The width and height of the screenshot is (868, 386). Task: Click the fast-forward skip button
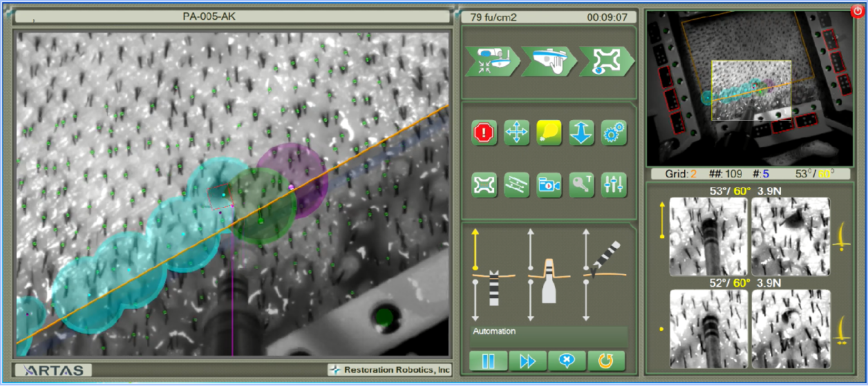528,360
